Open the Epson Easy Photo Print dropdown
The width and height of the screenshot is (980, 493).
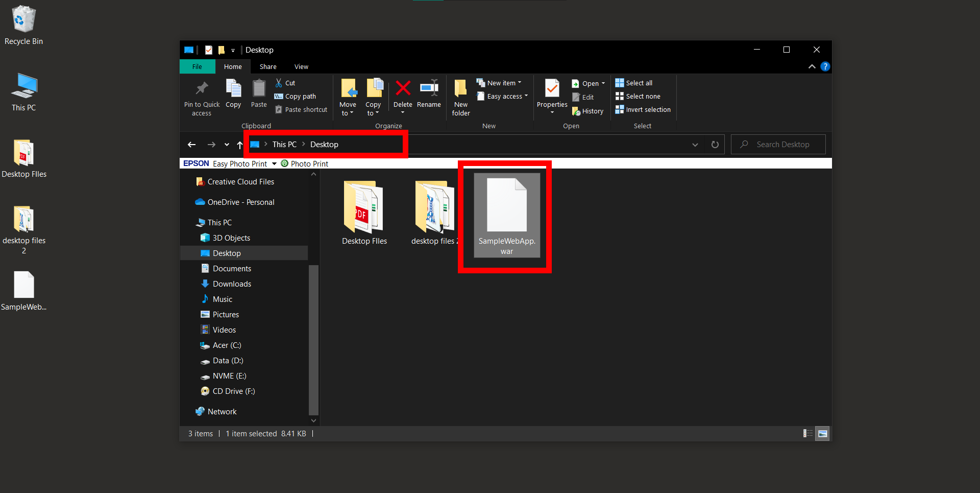275,163
